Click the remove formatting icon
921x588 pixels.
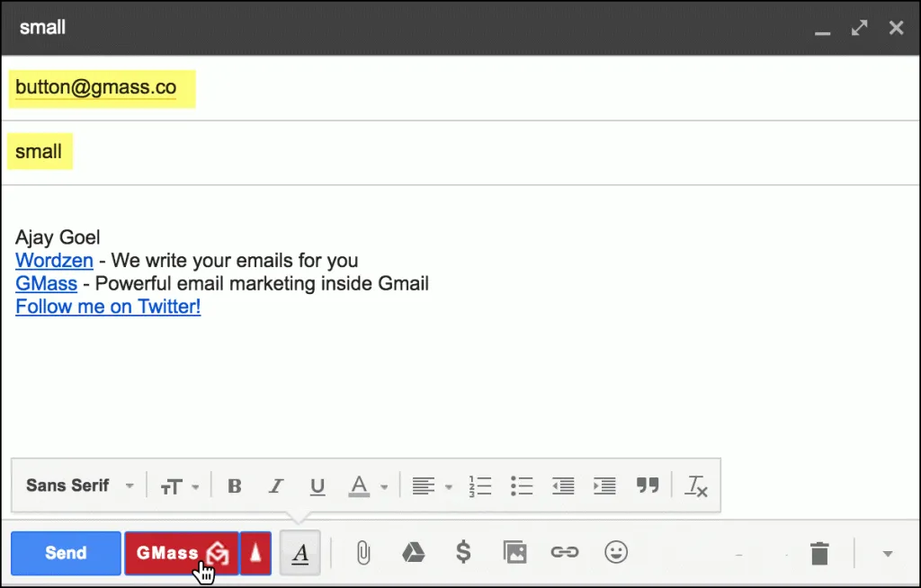coord(696,486)
